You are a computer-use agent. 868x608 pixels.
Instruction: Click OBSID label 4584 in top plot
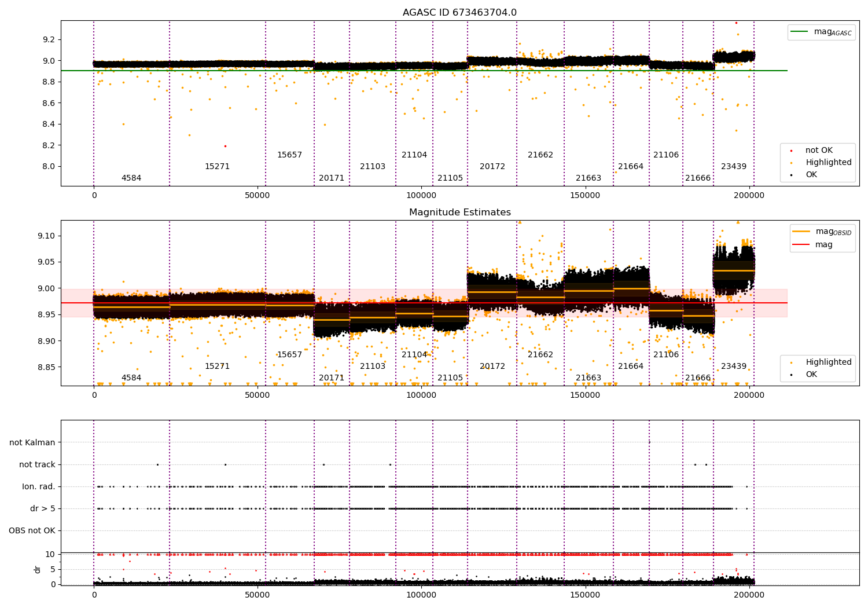131,178
